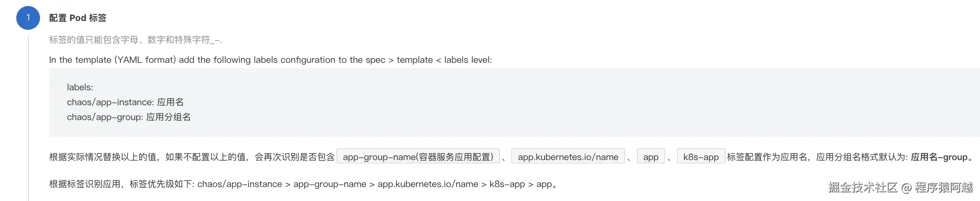Click the app-group-name(容器服务应用配置) tag
Image resolution: width=980 pixels, height=201 pixels.
(417, 157)
